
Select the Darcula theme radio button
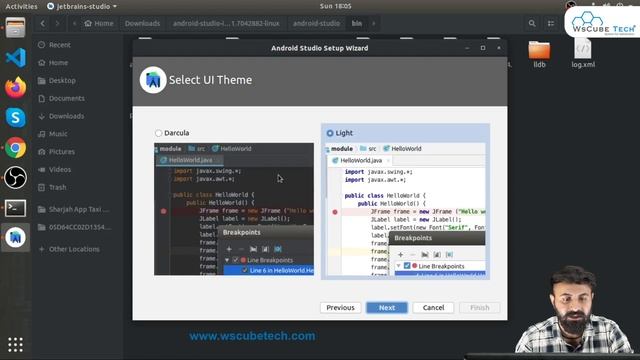click(159, 133)
